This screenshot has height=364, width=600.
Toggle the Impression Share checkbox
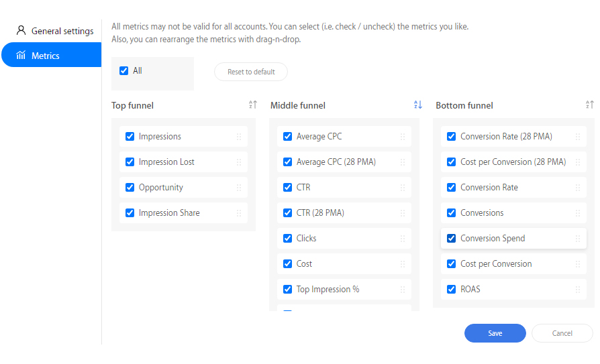point(130,213)
